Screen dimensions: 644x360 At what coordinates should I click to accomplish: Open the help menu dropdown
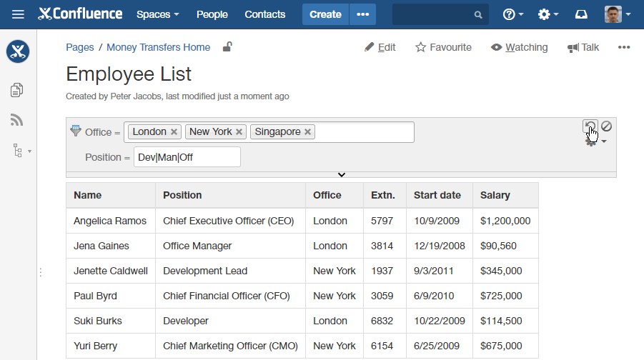(512, 14)
